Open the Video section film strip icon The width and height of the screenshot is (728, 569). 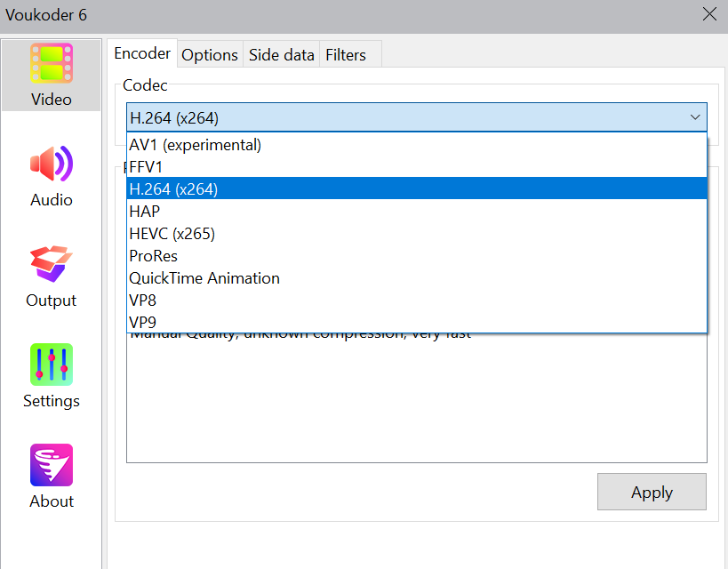point(52,64)
